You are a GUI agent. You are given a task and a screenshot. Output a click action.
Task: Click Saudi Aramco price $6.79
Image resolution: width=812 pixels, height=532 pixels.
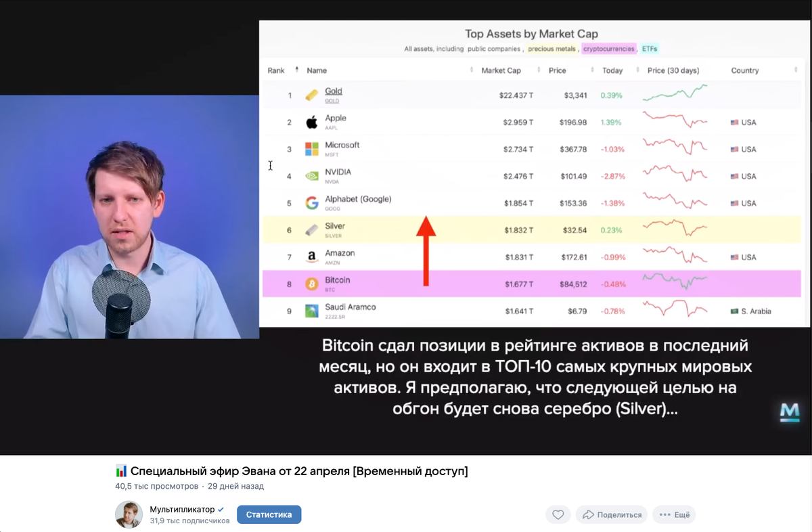576,311
